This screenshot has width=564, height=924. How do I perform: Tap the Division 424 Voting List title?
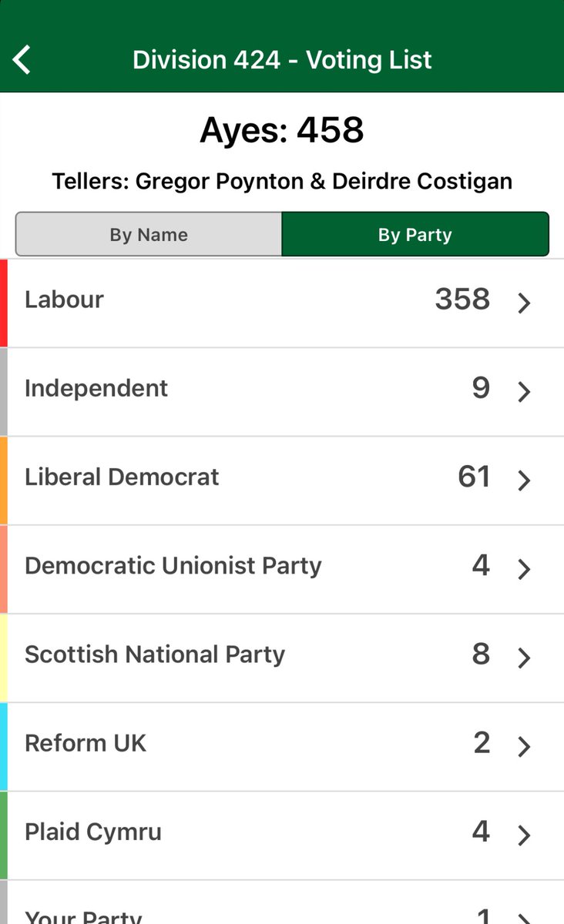click(282, 59)
